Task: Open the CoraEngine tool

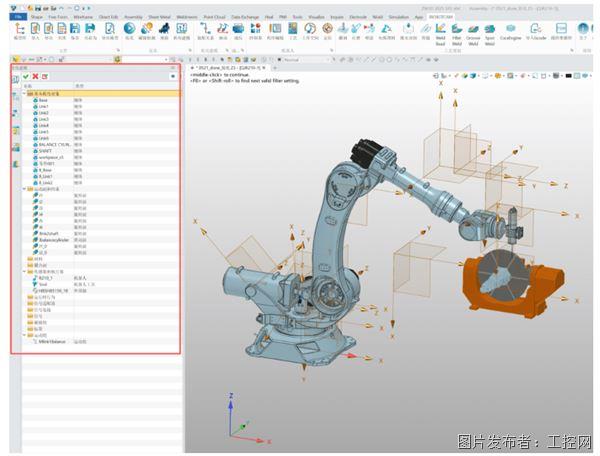Action: pos(510,29)
